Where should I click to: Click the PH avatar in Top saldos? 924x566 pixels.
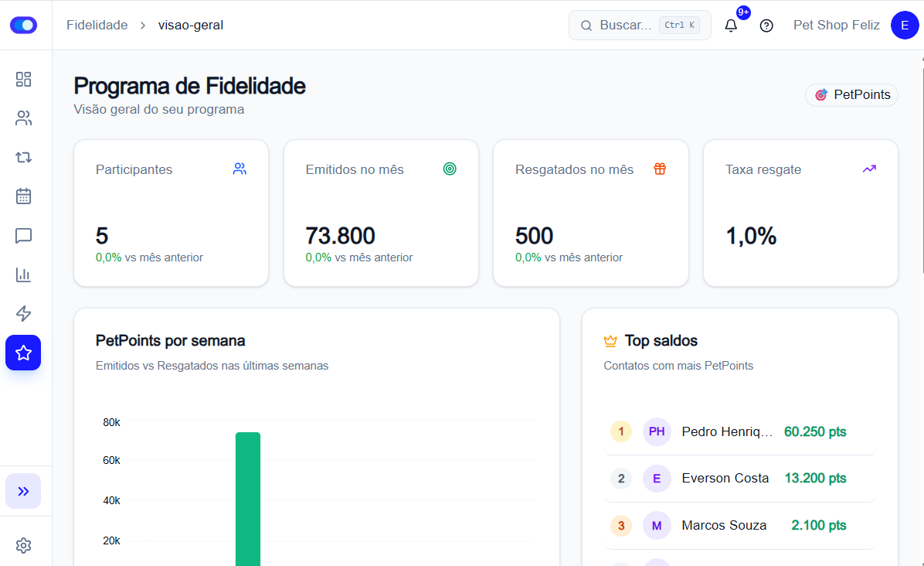click(657, 431)
